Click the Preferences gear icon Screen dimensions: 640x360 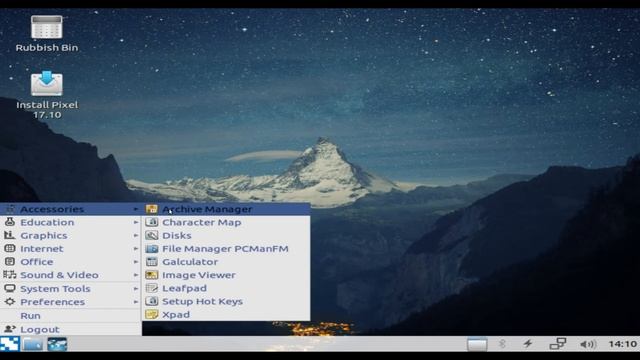pyautogui.click(x=10, y=302)
